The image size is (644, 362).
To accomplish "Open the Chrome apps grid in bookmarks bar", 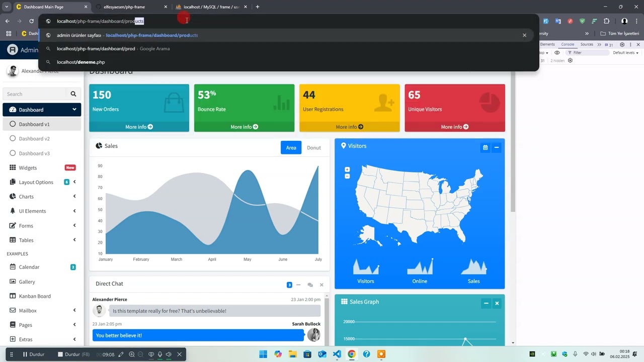I will 9,34.
